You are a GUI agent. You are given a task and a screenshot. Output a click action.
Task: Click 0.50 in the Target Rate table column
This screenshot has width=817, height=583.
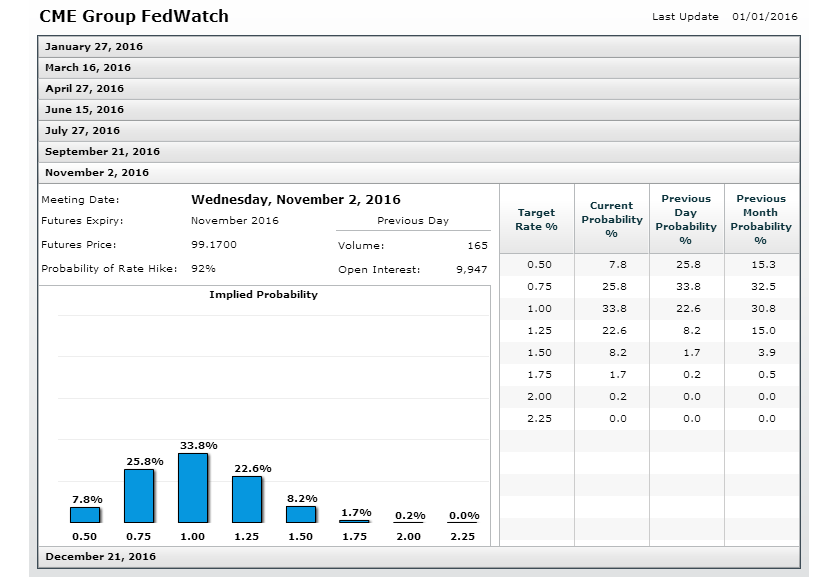539,265
